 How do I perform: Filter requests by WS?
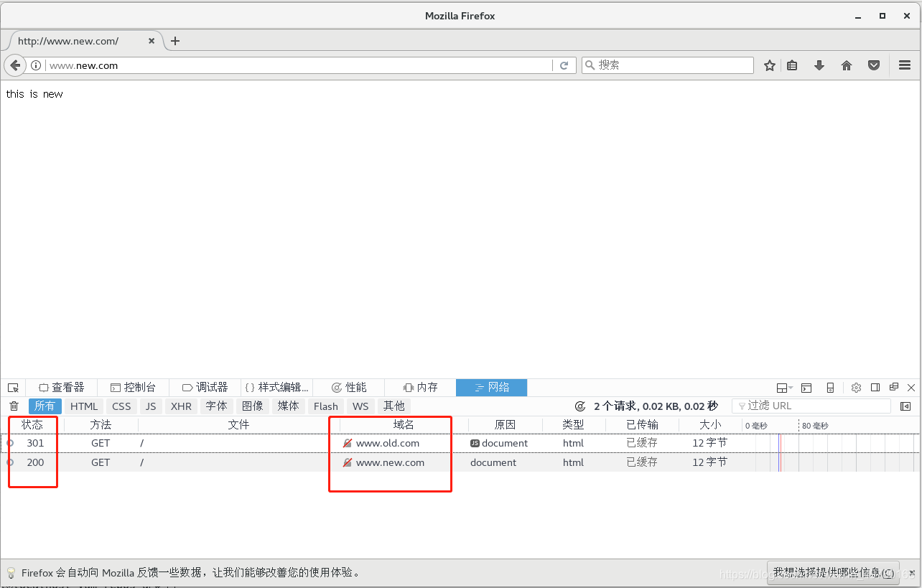(360, 406)
